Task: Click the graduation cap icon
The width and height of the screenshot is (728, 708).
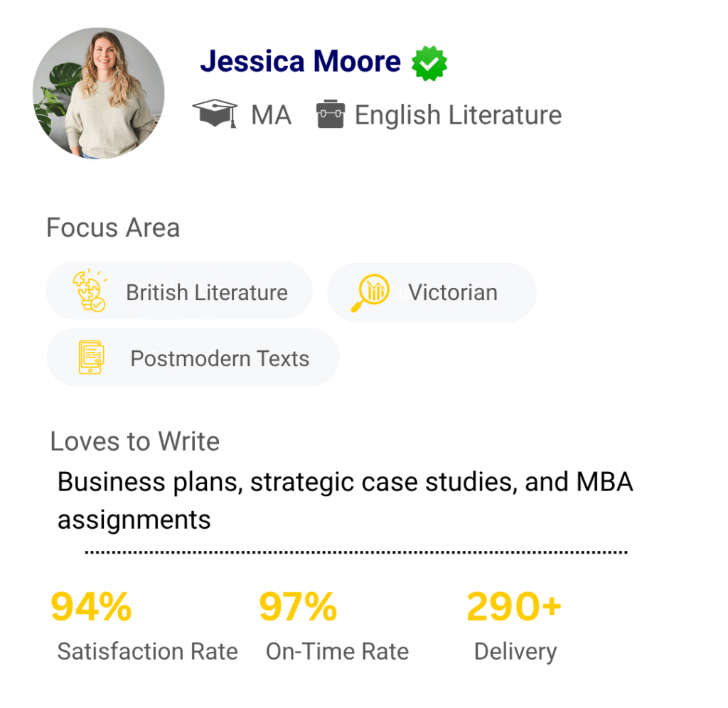Action: coord(215,114)
